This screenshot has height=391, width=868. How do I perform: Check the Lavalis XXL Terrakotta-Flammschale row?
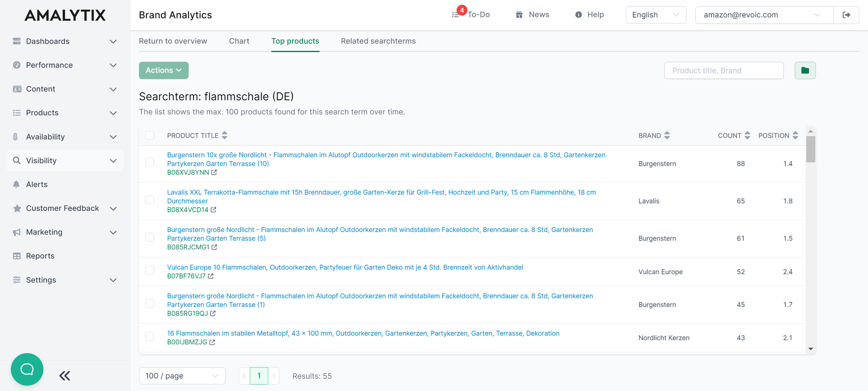pos(150,200)
